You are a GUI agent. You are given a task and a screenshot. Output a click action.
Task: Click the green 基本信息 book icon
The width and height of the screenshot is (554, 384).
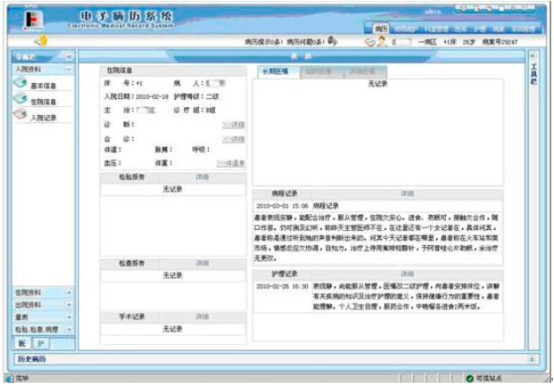click(20, 83)
